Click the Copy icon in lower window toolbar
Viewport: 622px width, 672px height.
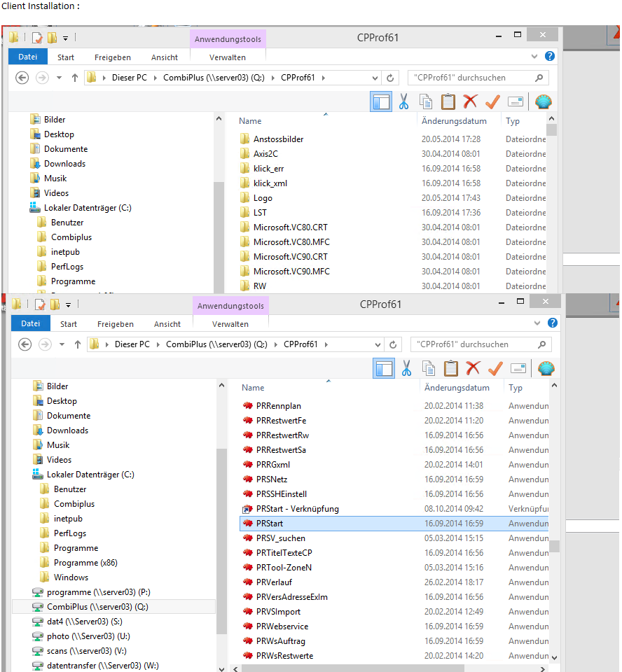point(428,368)
